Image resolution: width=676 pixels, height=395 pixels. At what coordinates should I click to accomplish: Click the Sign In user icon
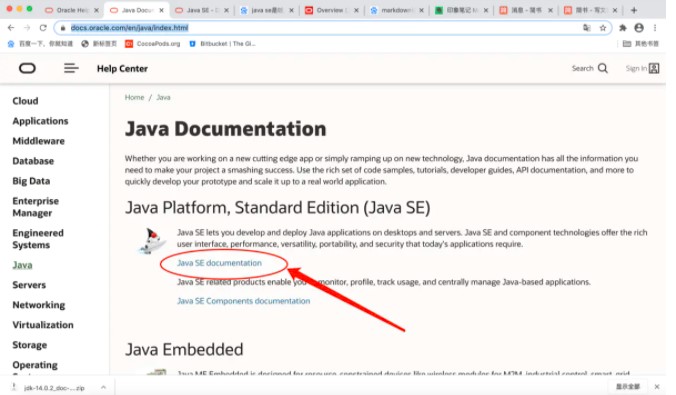click(654, 68)
